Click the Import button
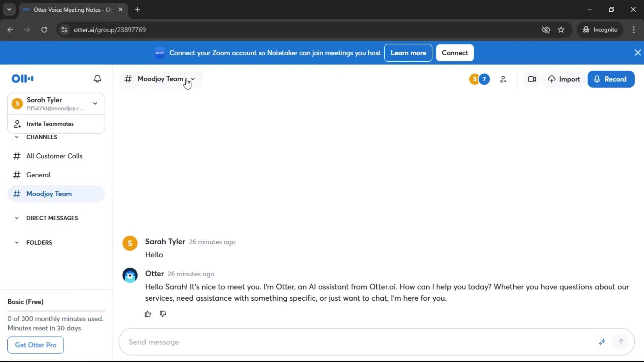The height and width of the screenshot is (362, 644). 564,79
